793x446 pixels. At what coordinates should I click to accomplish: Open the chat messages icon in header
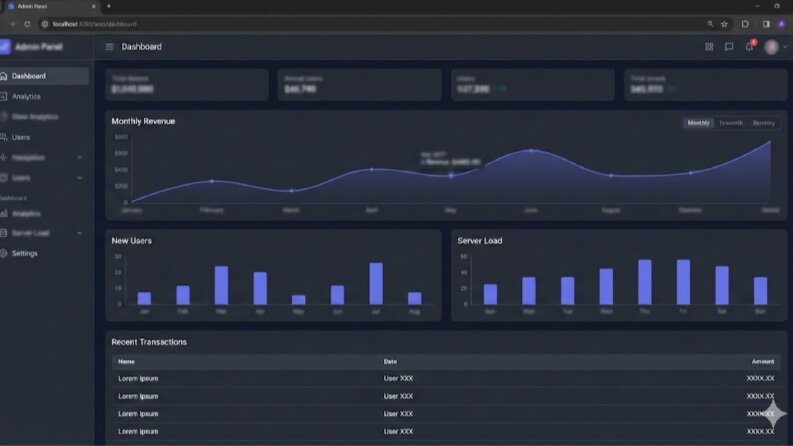point(729,47)
